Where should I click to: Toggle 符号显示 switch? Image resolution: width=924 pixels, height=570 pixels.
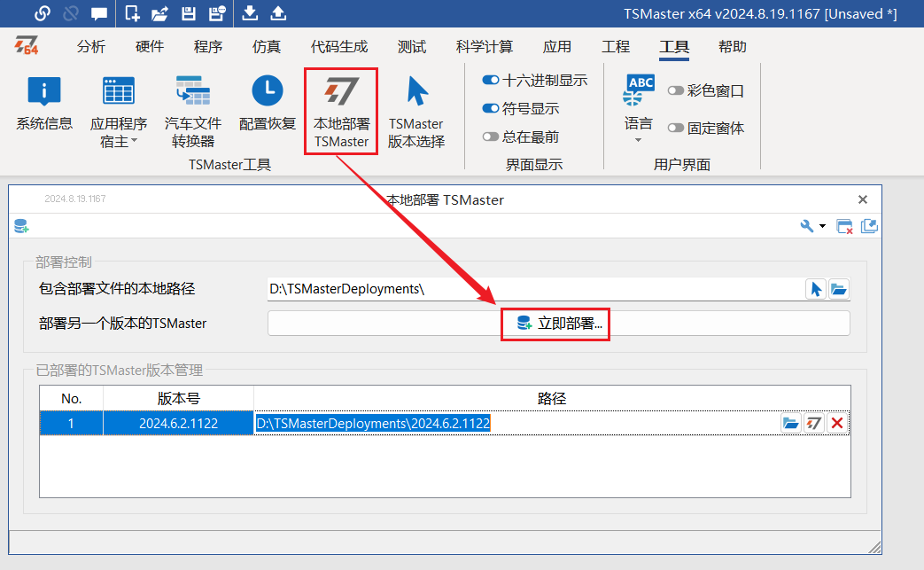(x=490, y=108)
